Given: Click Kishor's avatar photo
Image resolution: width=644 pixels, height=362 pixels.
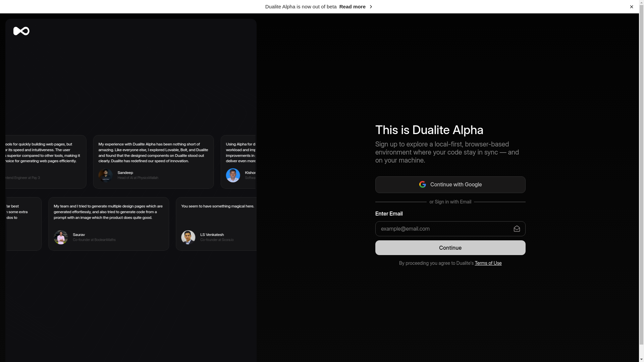Looking at the screenshot, I should 233,175.
